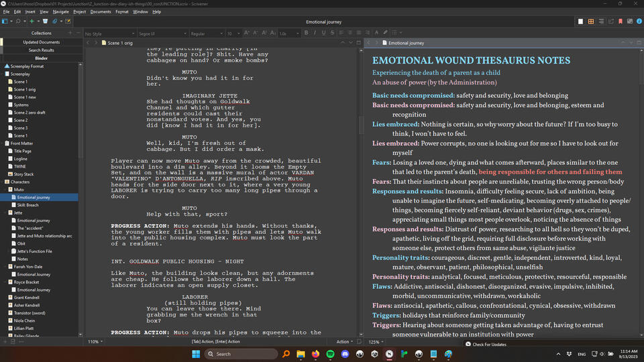The width and height of the screenshot is (644, 362).
Task: Open the Action script element dropdown
Action: (x=345, y=341)
